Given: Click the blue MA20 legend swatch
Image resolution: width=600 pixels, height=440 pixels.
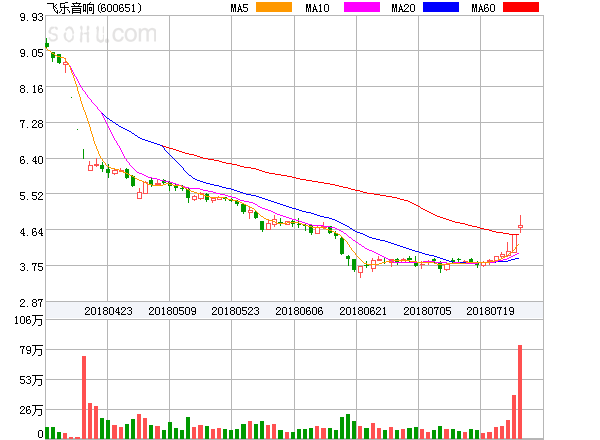Looking at the screenshot, I should [441, 7].
